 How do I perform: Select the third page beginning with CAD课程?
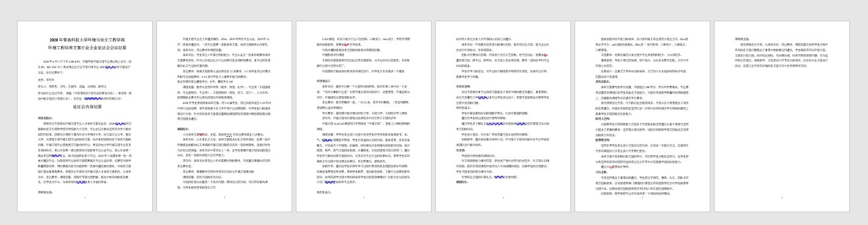coord(363,117)
